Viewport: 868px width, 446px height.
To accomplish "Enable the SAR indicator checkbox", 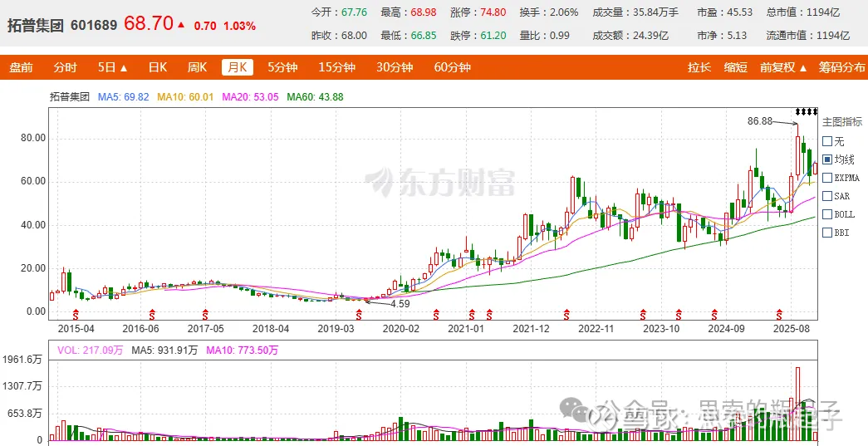I will click(x=827, y=196).
